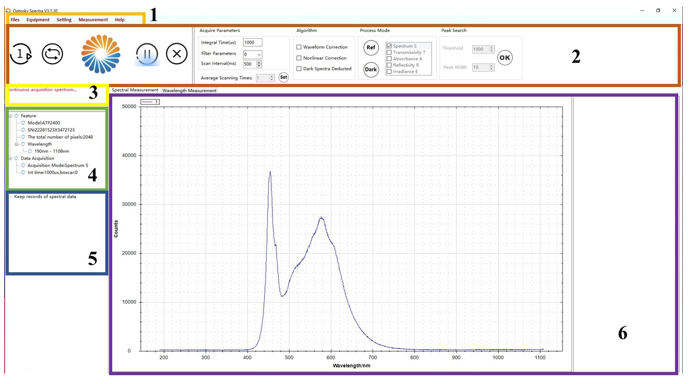
Task: Enable Nonlinear Correction checkbox
Action: click(299, 58)
